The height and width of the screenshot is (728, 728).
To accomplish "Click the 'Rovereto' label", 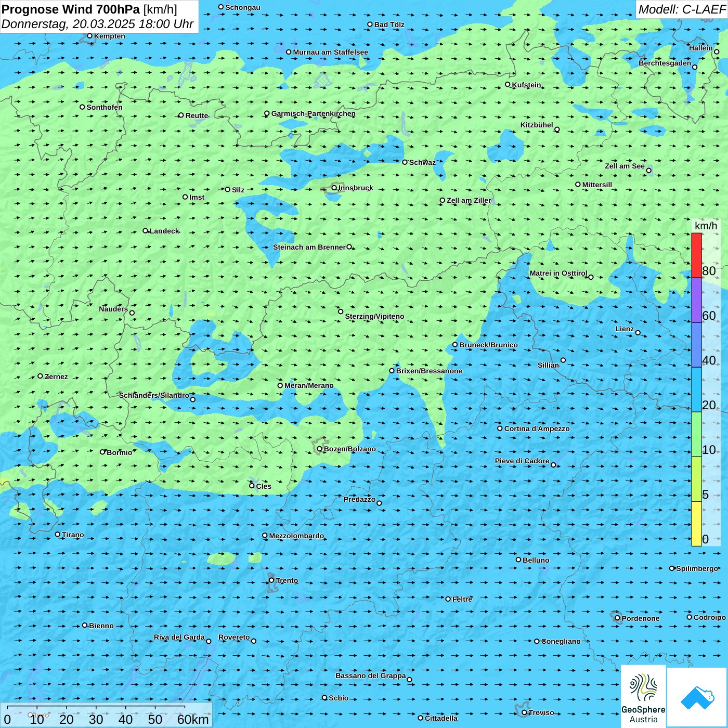I will (x=234, y=637).
